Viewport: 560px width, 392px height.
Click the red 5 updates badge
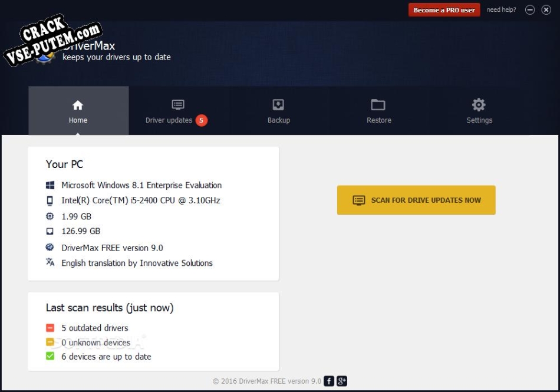click(x=202, y=120)
